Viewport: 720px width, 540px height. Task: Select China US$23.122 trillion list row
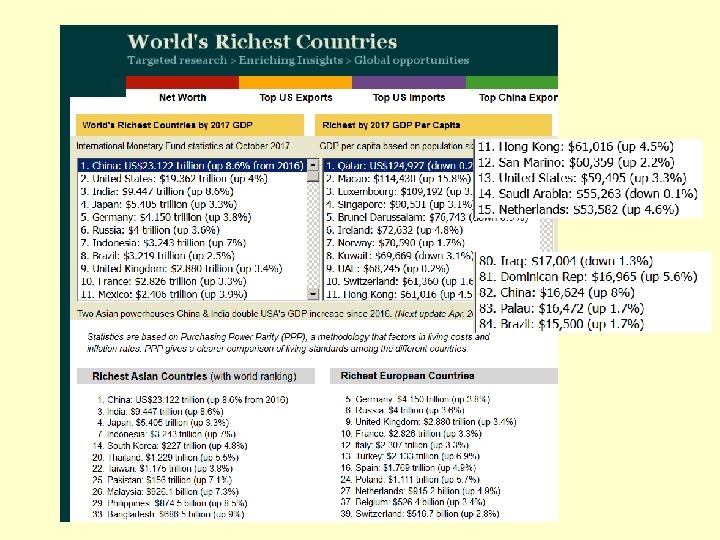(192, 165)
